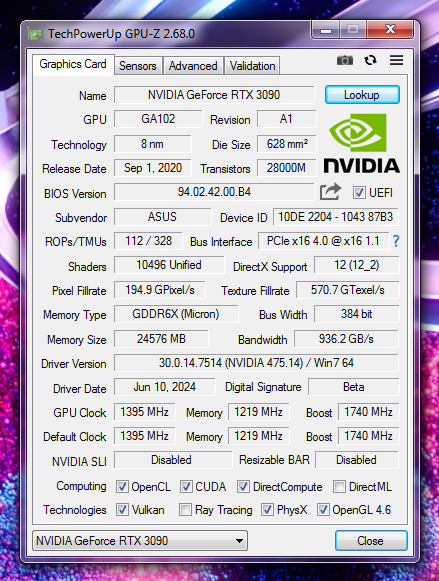Open the Advanced tab
This screenshot has width=439, height=581.
click(x=193, y=66)
